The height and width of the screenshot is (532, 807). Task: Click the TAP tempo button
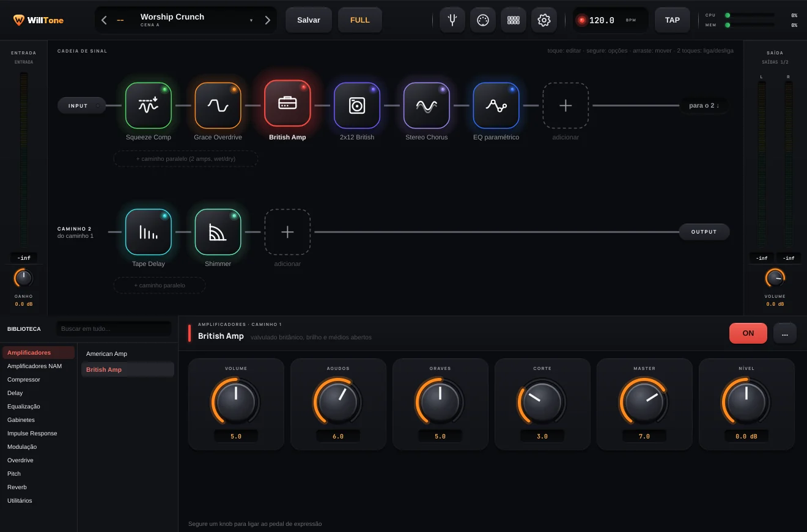[672, 20]
